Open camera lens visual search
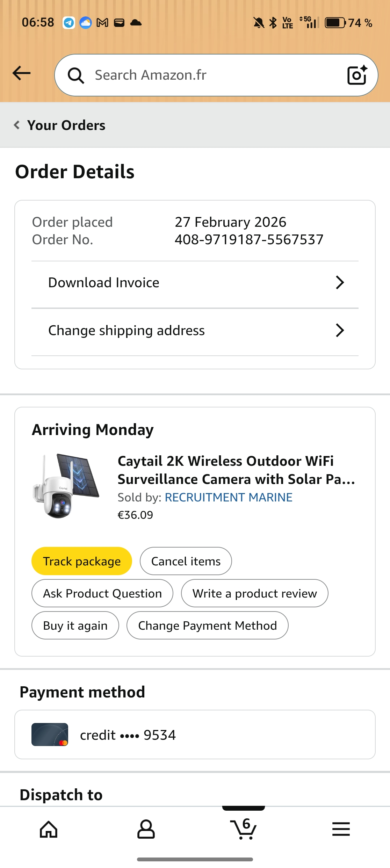 click(357, 75)
